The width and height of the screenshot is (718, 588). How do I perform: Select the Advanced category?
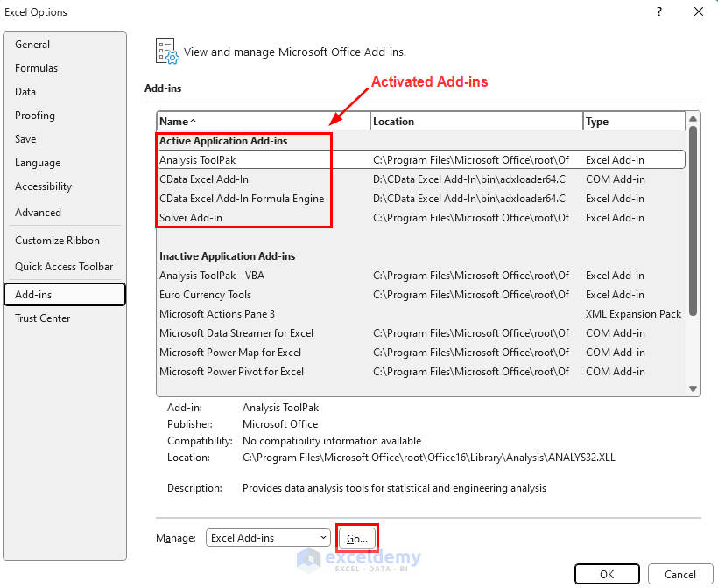(x=65, y=213)
